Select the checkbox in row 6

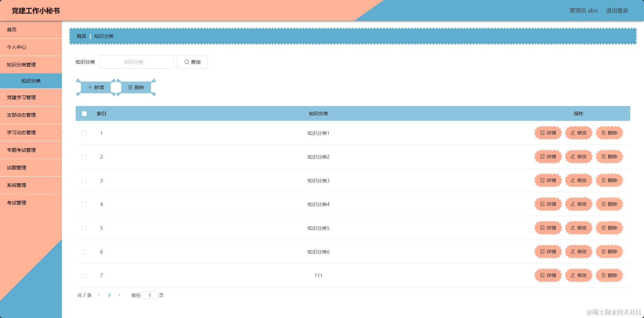click(x=84, y=252)
